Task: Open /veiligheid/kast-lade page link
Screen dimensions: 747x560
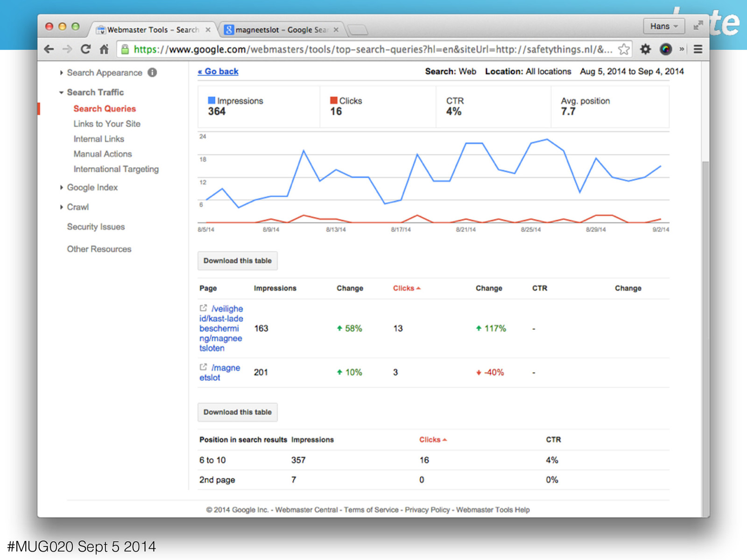Action: click(x=221, y=328)
